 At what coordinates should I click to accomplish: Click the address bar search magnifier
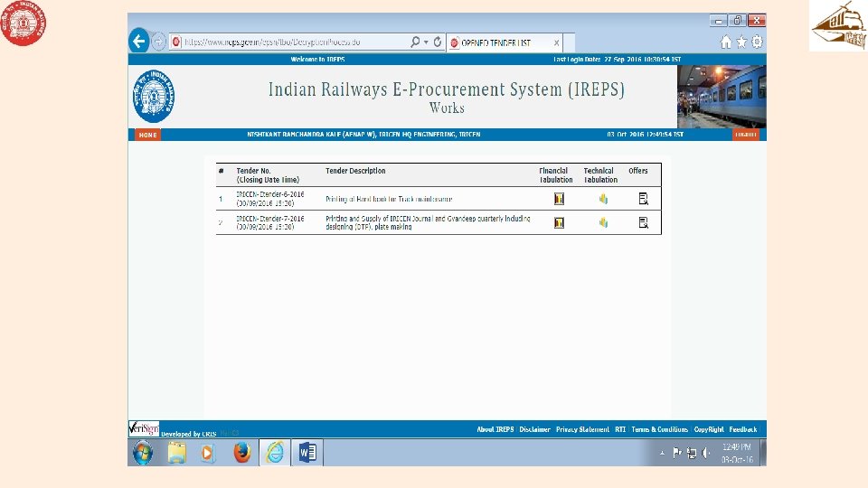415,42
